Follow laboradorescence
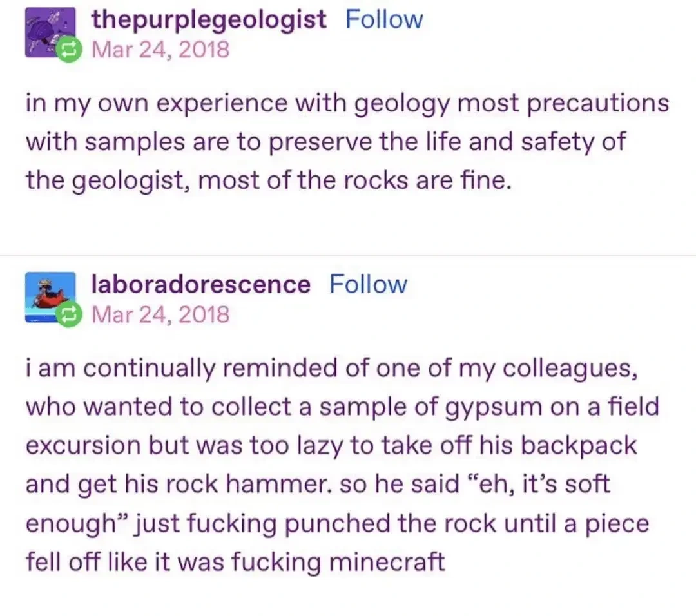This screenshot has height=616, width=696. coord(369,284)
